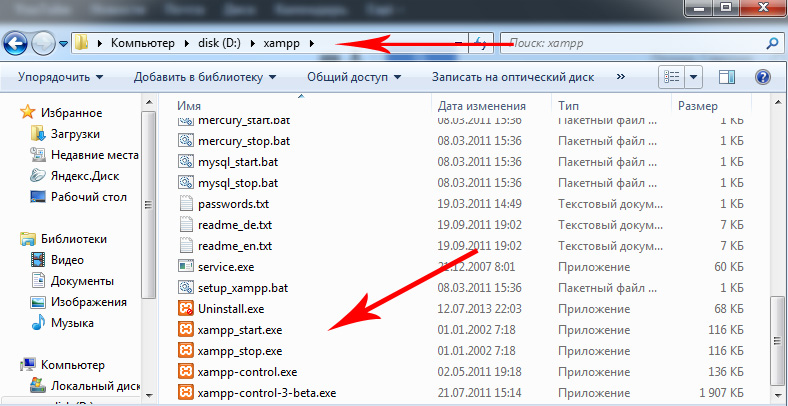788x406 pixels.
Task: Open Яндекс.Диск in the favorites sidebar
Action: pyautogui.click(x=83, y=175)
